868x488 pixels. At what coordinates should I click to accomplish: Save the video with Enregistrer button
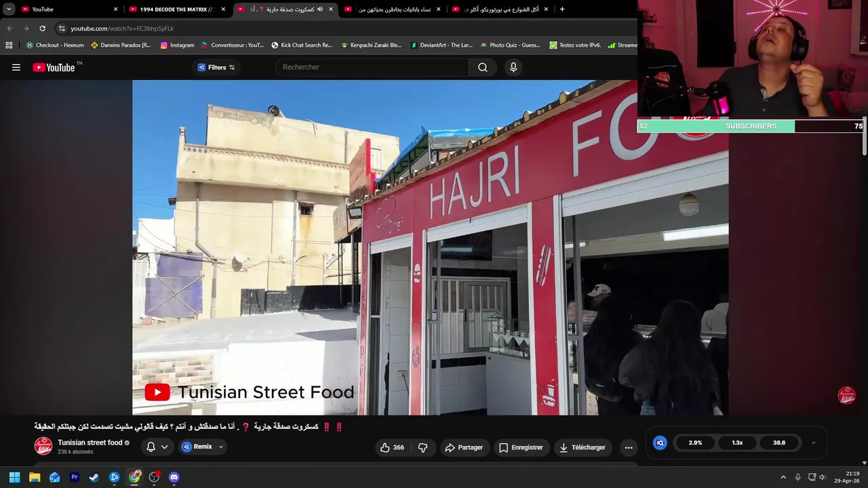pyautogui.click(x=521, y=447)
